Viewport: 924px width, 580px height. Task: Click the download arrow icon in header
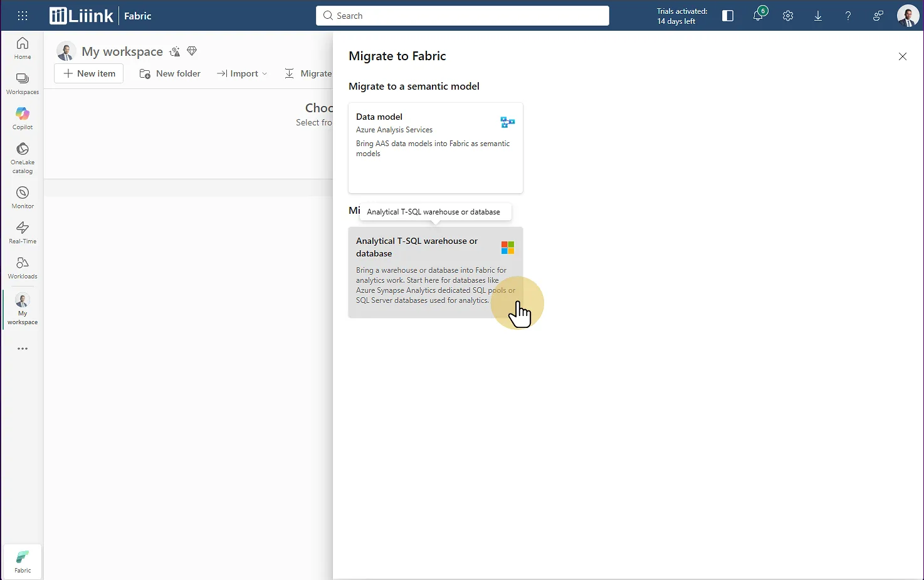pos(818,16)
